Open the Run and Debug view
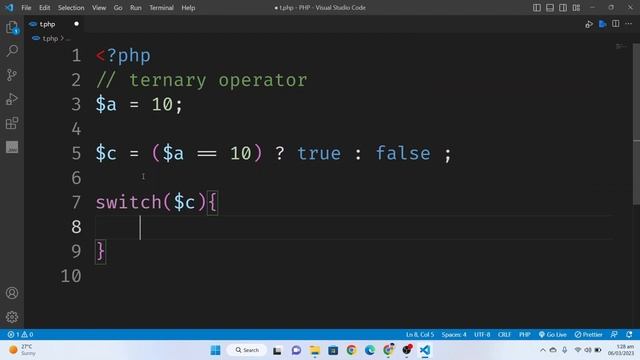Viewport: 640px width, 360px height. [12, 99]
